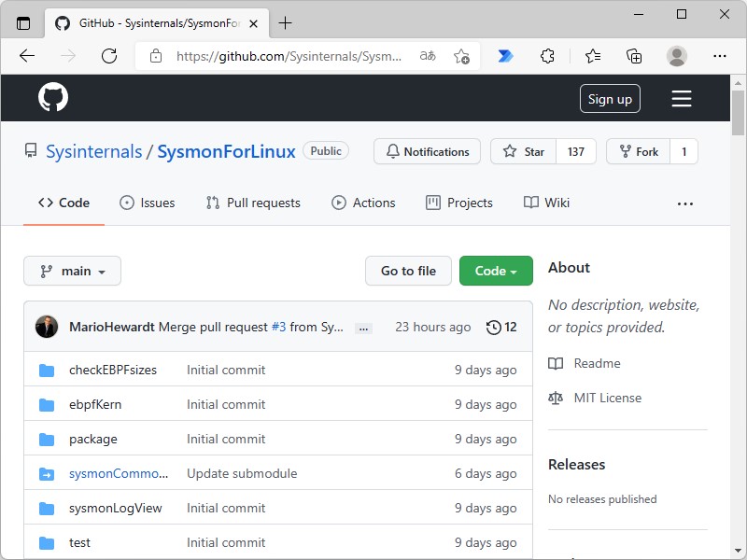
Task: Click the package folder icon
Action: coord(46,439)
